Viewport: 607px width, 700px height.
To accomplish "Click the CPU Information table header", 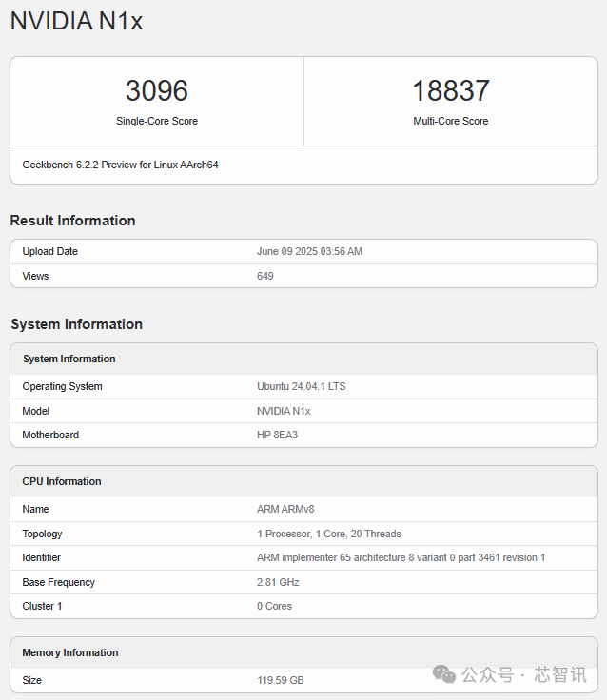I will [x=62, y=481].
